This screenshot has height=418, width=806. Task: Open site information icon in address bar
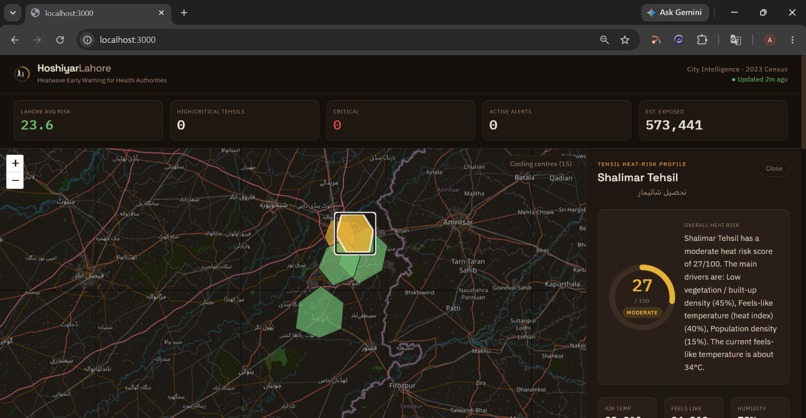point(87,40)
